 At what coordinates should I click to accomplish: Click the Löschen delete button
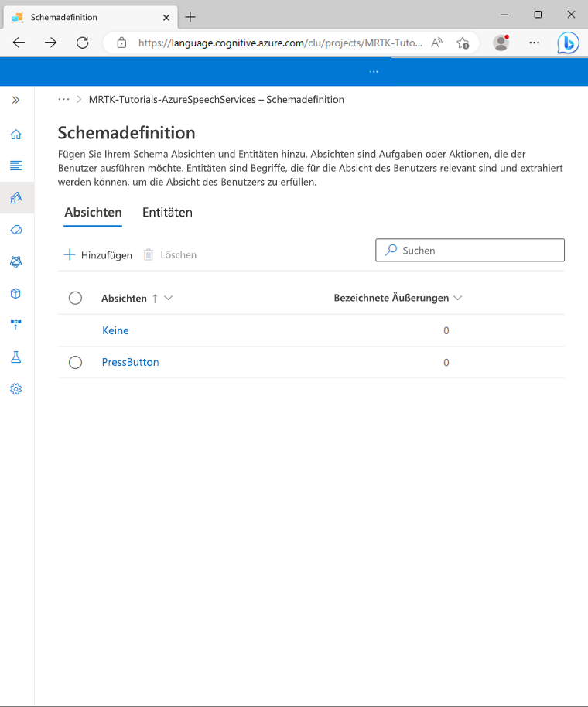170,254
